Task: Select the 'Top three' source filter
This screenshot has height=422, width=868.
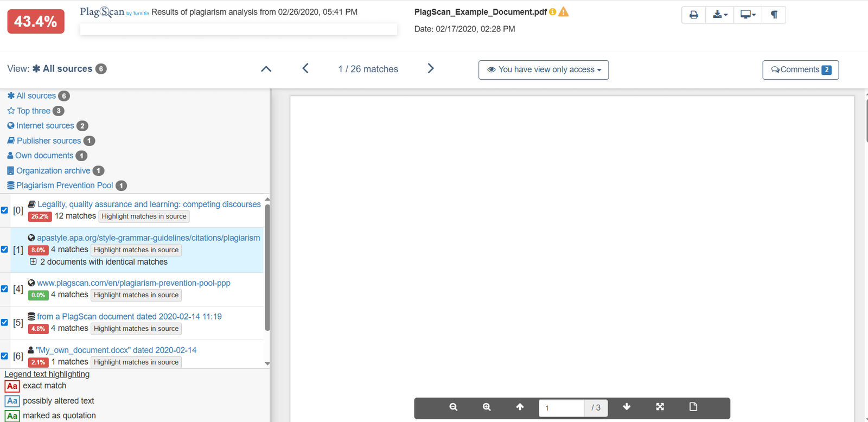Action: click(33, 111)
